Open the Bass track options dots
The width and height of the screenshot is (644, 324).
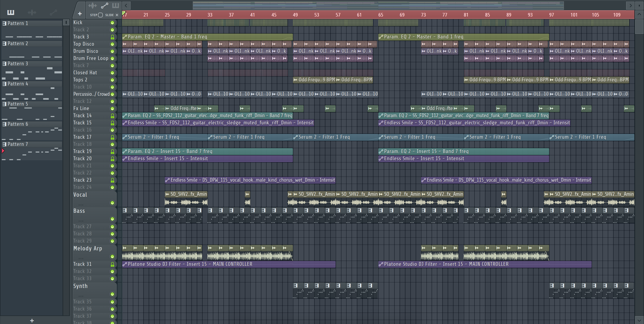(x=81, y=221)
